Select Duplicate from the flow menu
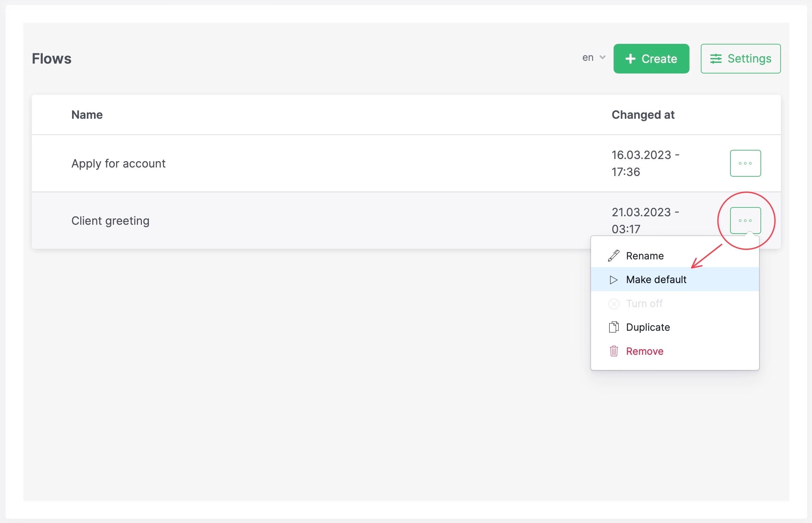Viewport: 812px width, 523px height. (x=648, y=327)
